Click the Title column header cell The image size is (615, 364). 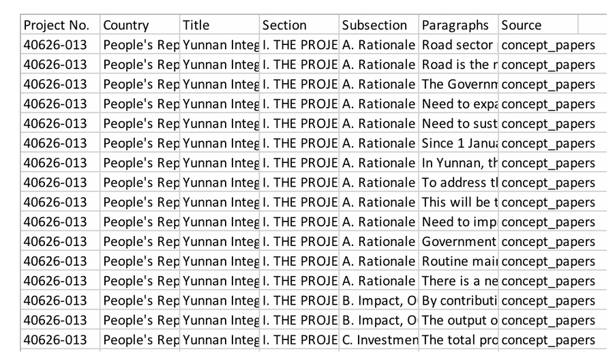pos(220,25)
